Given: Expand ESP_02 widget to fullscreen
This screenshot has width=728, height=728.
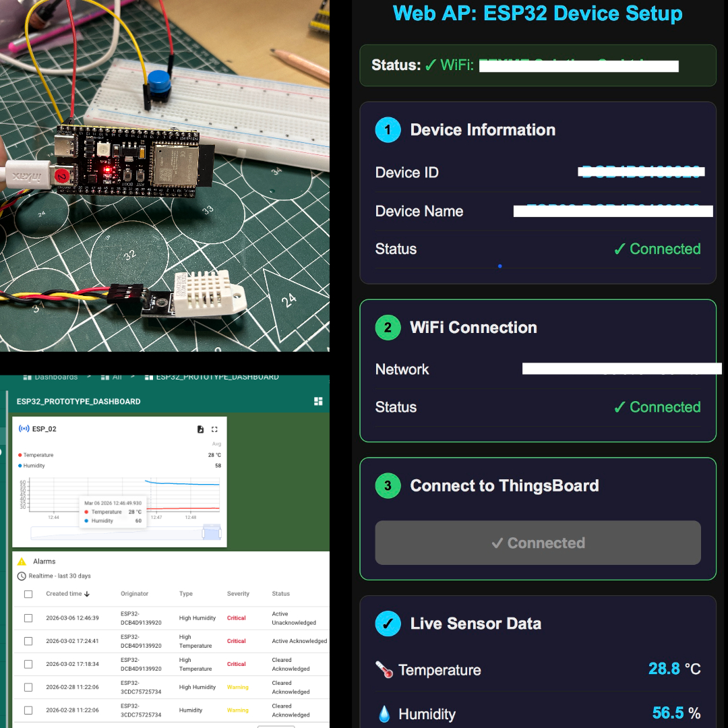Looking at the screenshot, I should pyautogui.click(x=214, y=429).
